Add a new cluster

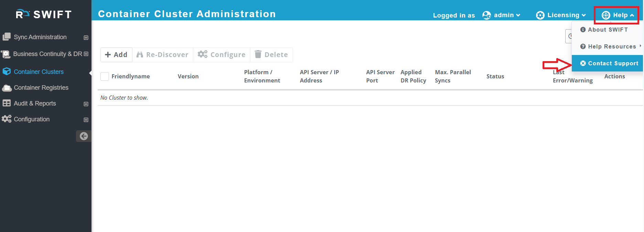point(116,55)
